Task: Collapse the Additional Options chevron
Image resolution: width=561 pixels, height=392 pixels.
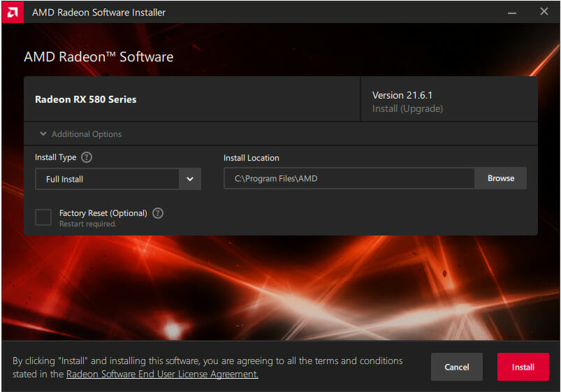Action: [43, 133]
